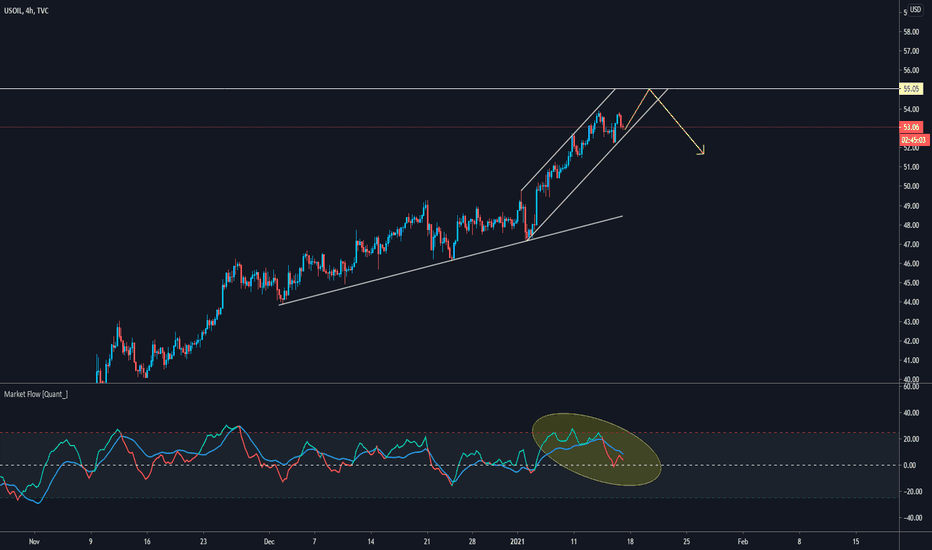The height and width of the screenshot is (550, 932).
Task: Click 49.00 on the price axis
Action: coord(911,206)
